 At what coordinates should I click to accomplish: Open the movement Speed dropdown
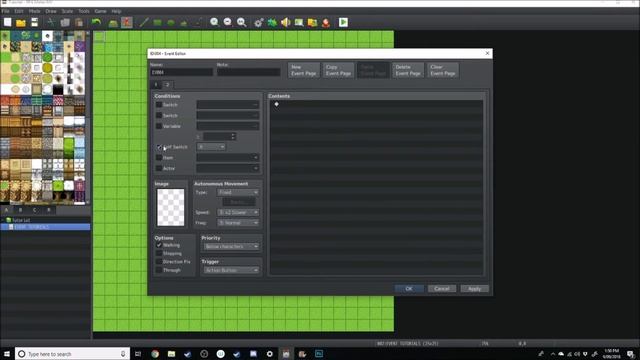click(238, 212)
